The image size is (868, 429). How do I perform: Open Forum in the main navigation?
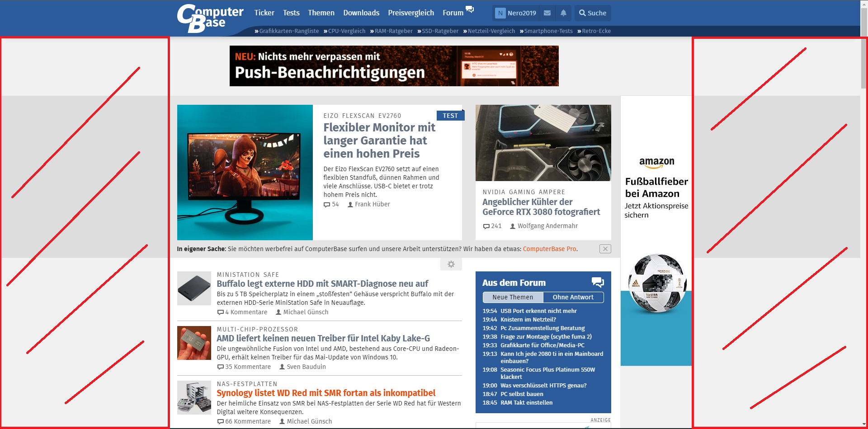point(453,13)
